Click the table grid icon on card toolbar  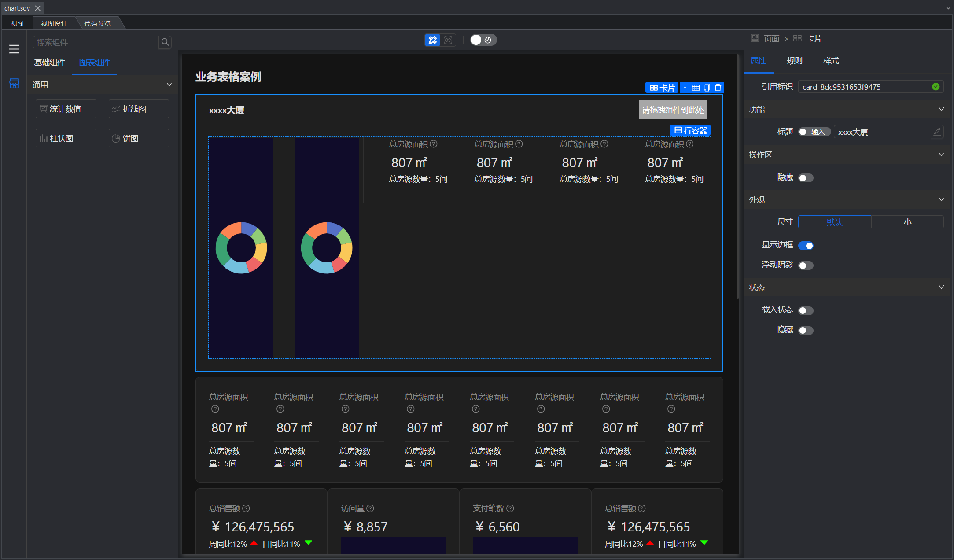tap(696, 88)
